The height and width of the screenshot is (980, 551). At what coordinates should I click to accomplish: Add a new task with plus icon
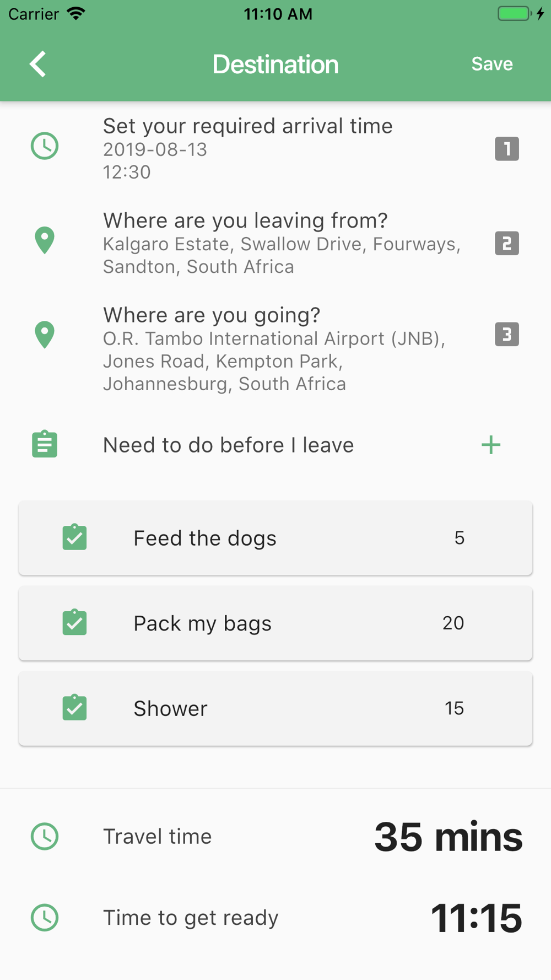coord(490,445)
